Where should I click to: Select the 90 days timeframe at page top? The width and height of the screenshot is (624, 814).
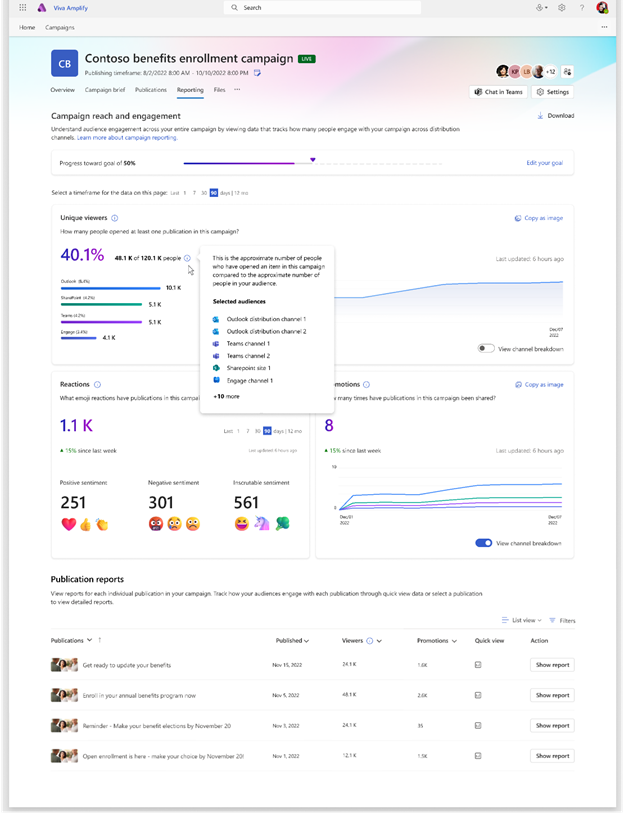(214, 193)
